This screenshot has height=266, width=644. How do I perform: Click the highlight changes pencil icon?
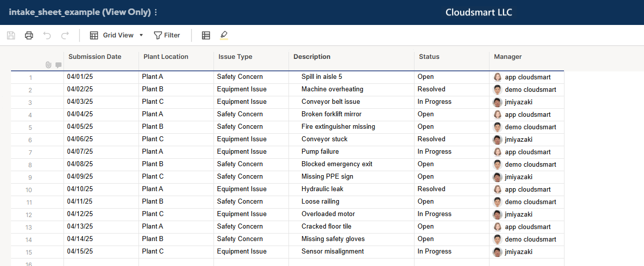[x=223, y=35]
